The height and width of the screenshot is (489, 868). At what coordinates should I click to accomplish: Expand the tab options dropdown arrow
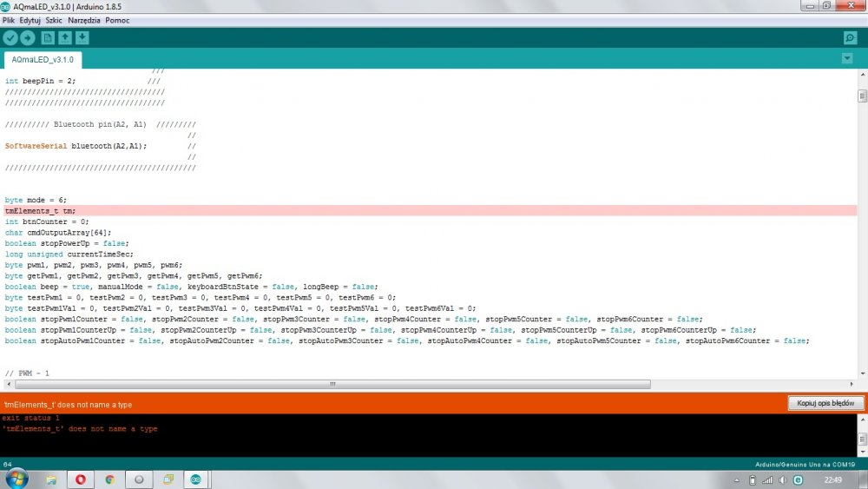[x=847, y=58]
